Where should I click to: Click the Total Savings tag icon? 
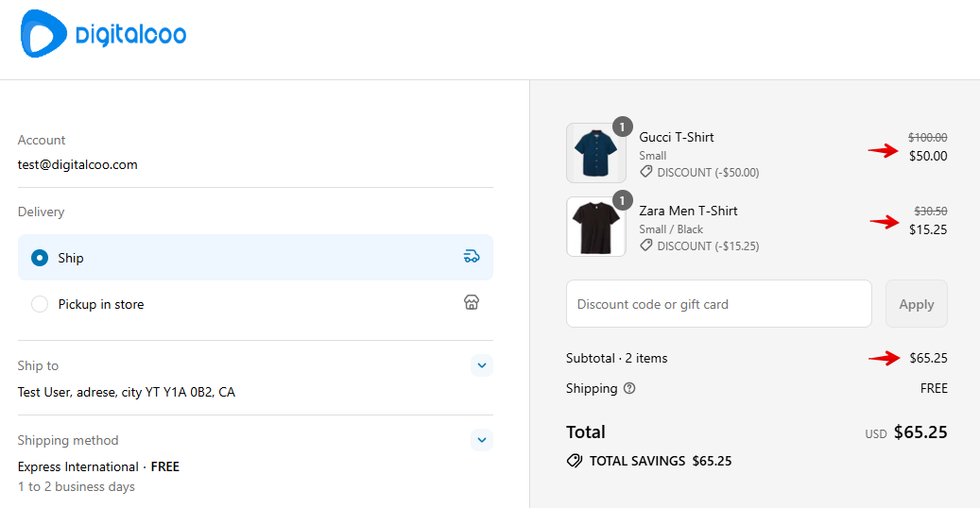tap(575, 461)
